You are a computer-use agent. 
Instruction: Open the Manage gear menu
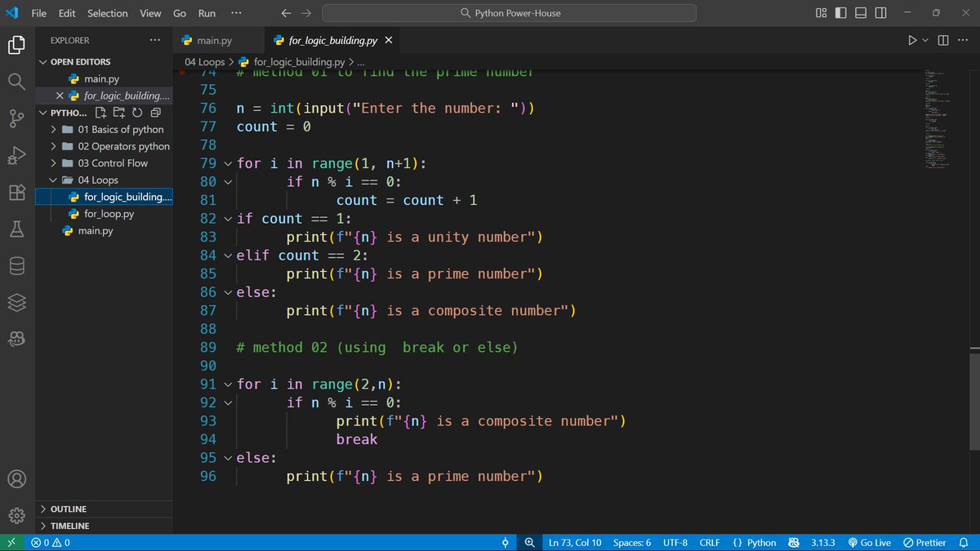(x=16, y=515)
